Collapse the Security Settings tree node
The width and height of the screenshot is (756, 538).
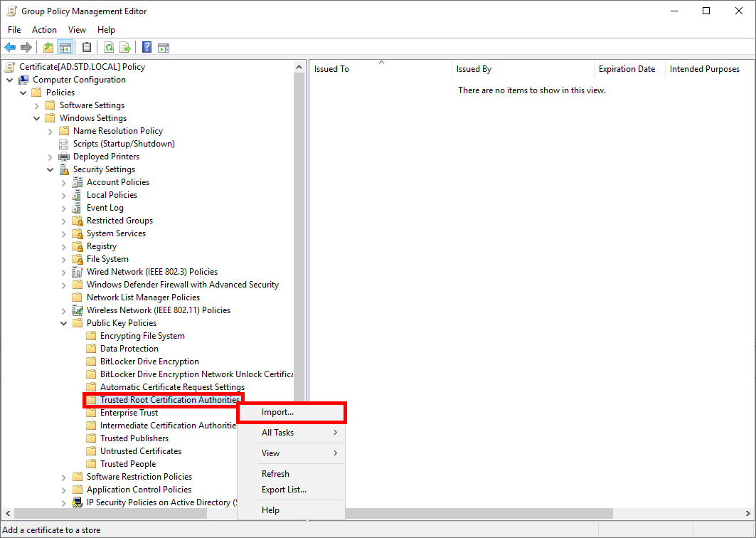coord(50,169)
